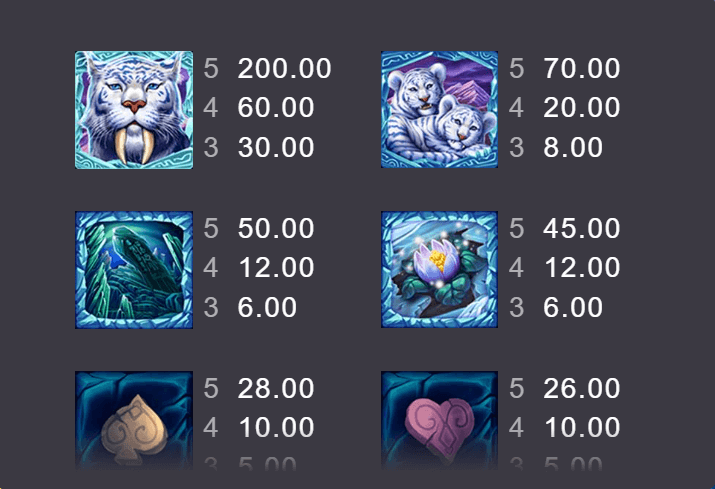Click the pink stone heart symbol

pos(440,420)
